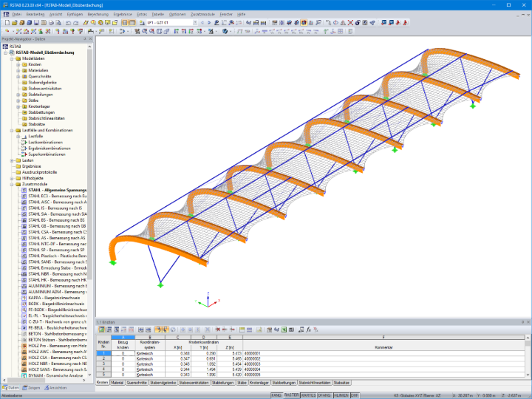Click the red delete row icon in table toolbar
Viewport: 532px width, 399px height.
(217, 330)
